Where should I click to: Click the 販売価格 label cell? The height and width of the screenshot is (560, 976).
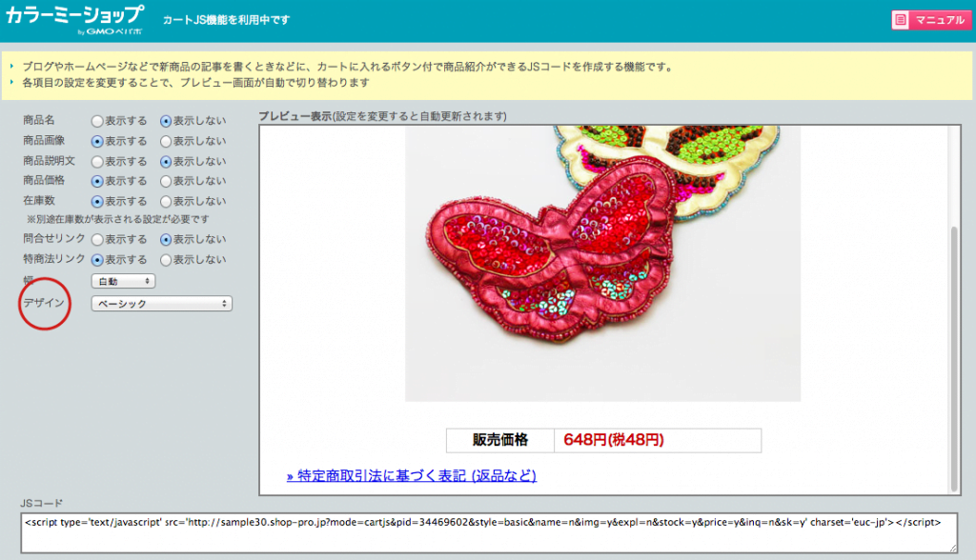point(500,440)
